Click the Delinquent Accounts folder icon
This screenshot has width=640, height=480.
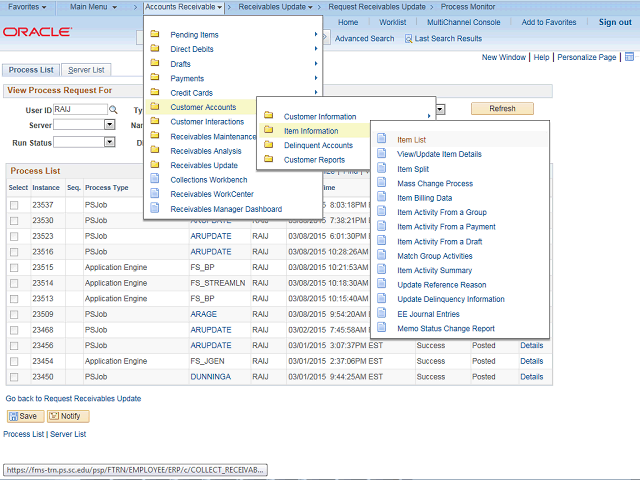coord(269,146)
